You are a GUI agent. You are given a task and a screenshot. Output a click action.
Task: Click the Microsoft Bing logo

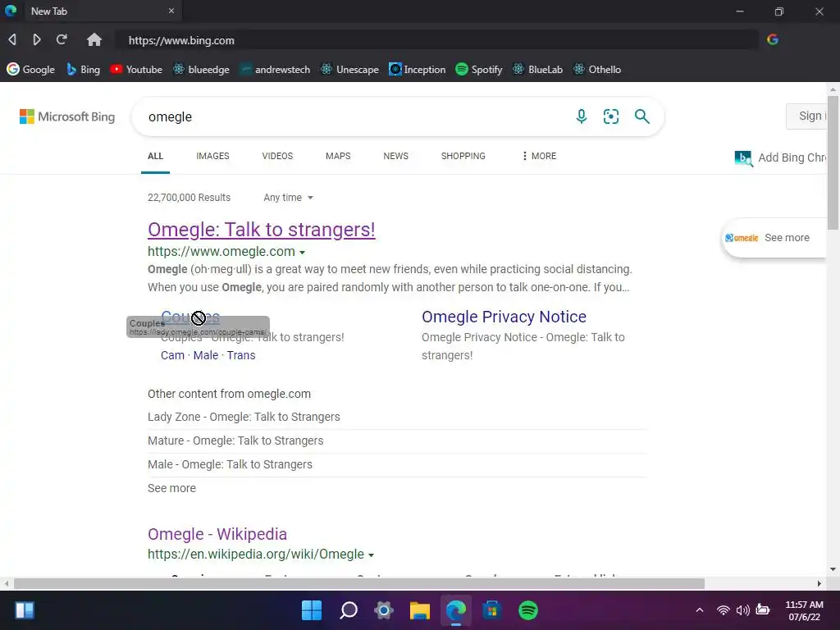coord(67,116)
